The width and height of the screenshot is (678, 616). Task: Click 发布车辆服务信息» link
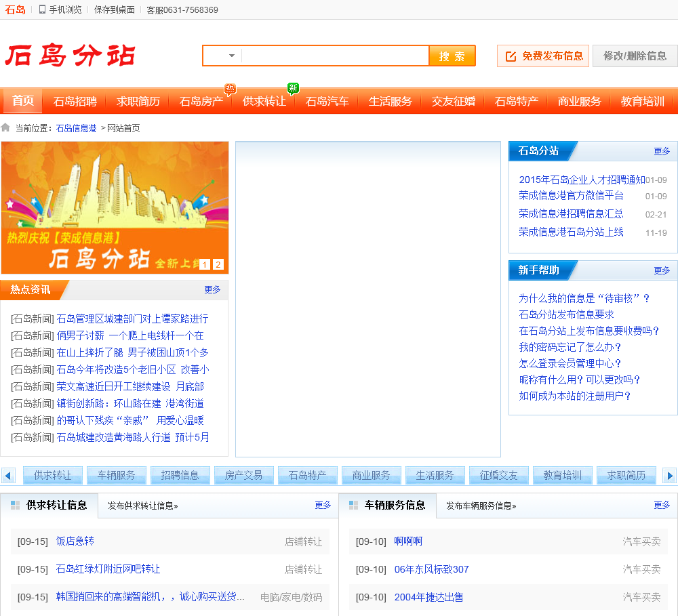pyautogui.click(x=481, y=506)
